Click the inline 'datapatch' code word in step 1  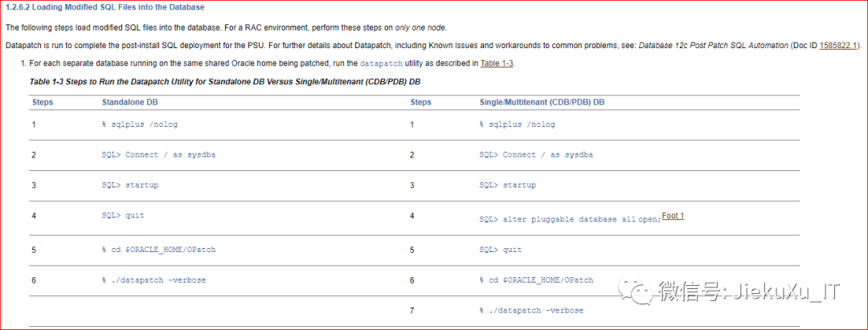point(381,63)
